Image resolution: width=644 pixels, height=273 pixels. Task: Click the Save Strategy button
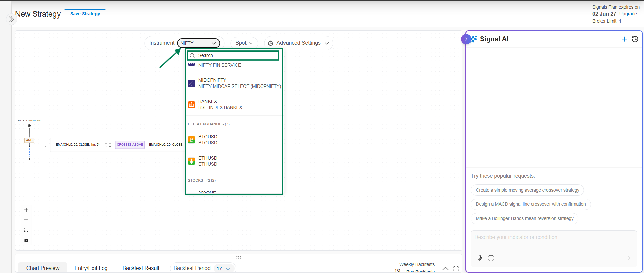pos(85,14)
